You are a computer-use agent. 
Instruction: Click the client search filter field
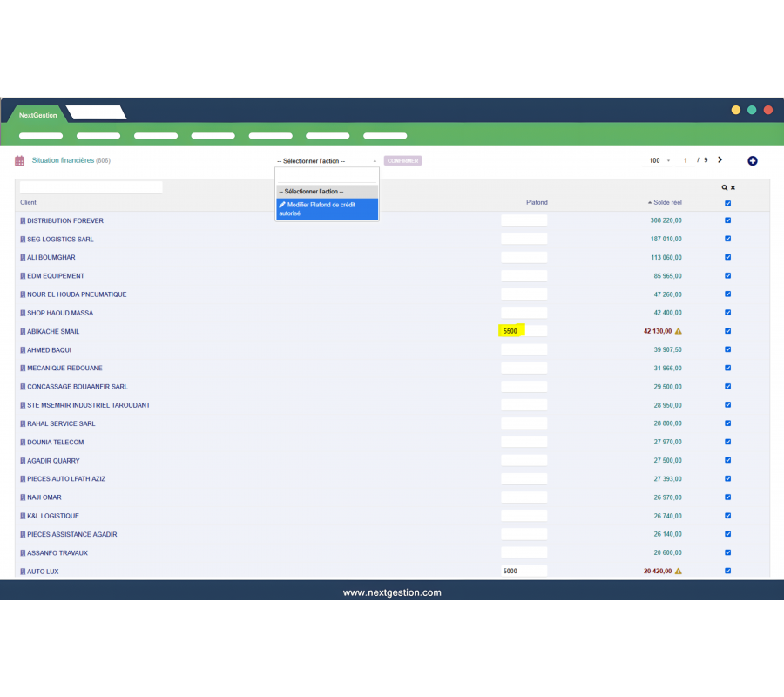click(91, 187)
